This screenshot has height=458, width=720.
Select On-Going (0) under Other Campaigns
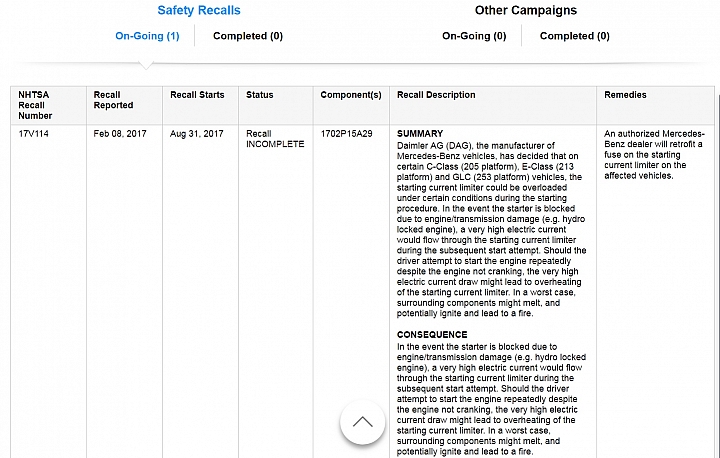point(474,36)
